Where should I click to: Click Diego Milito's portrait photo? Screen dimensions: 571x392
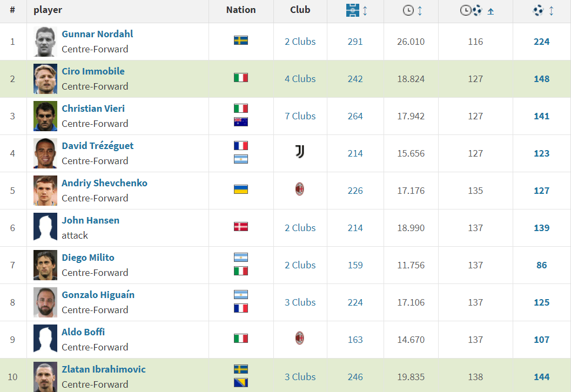45,265
